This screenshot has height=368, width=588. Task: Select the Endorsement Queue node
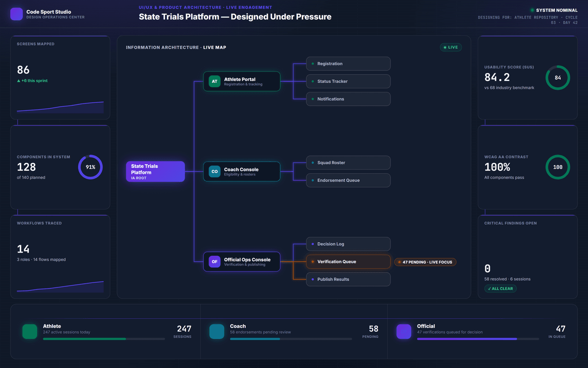[x=348, y=180]
